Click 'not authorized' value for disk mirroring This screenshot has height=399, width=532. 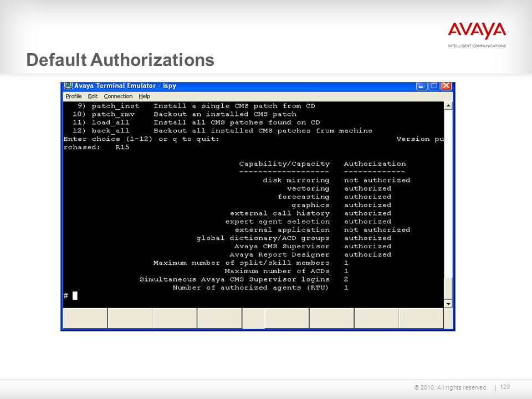pos(377,180)
